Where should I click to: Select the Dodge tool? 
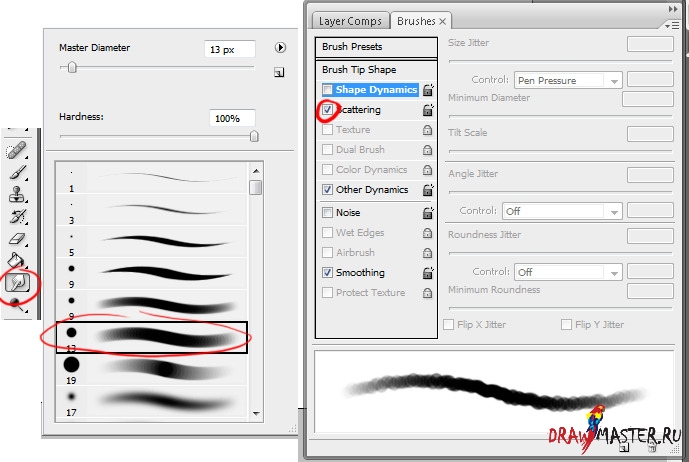click(17, 304)
